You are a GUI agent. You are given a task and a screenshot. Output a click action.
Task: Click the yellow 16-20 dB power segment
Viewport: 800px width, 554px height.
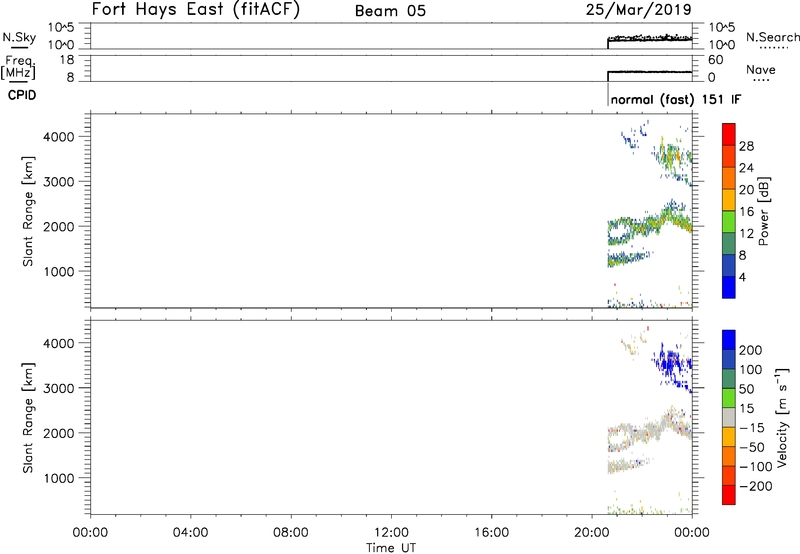[729, 200]
